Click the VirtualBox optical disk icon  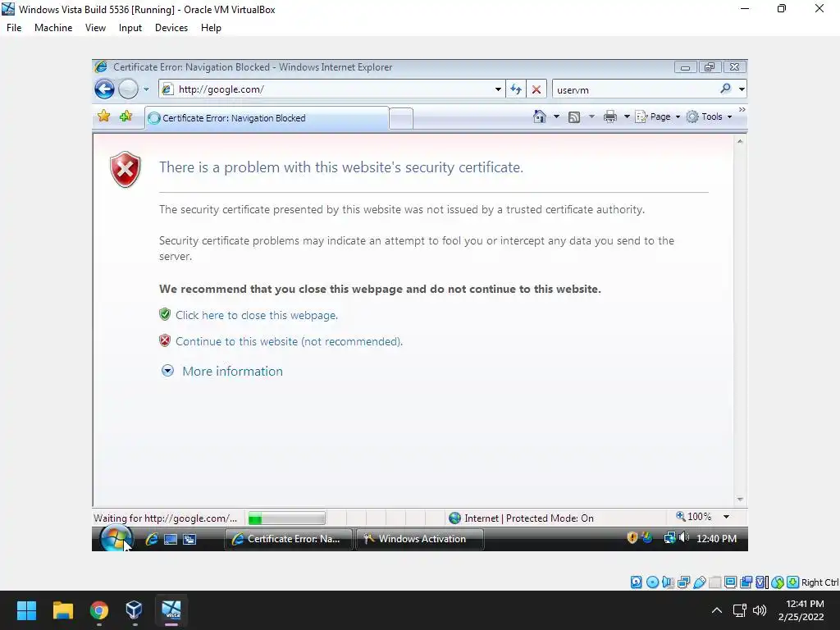coord(652,582)
